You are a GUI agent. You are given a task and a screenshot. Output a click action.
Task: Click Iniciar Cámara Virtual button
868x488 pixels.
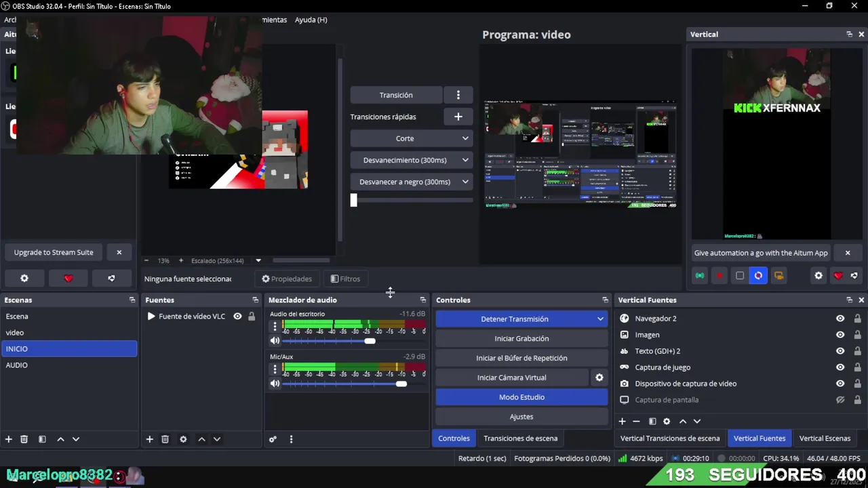tap(512, 378)
